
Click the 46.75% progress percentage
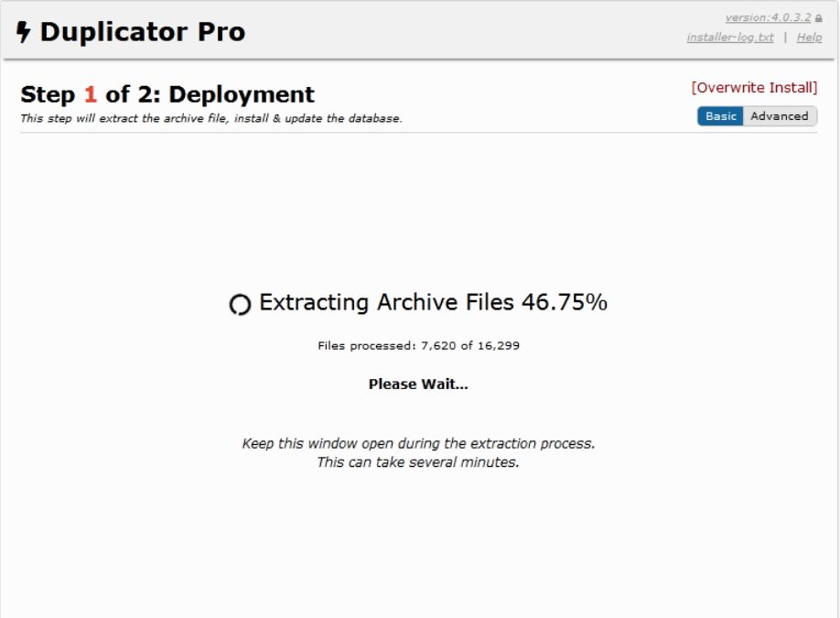pyautogui.click(x=565, y=302)
